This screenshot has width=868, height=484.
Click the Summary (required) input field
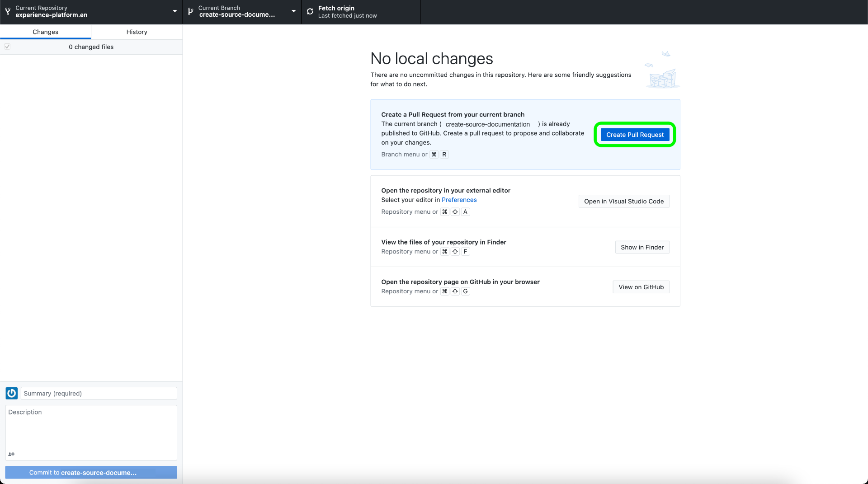pos(99,393)
